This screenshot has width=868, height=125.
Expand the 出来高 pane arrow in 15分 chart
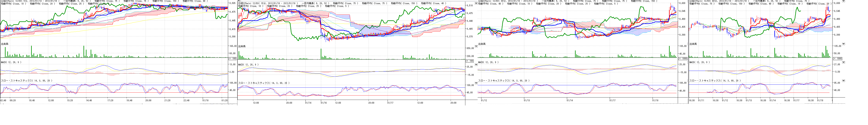tap(476, 46)
